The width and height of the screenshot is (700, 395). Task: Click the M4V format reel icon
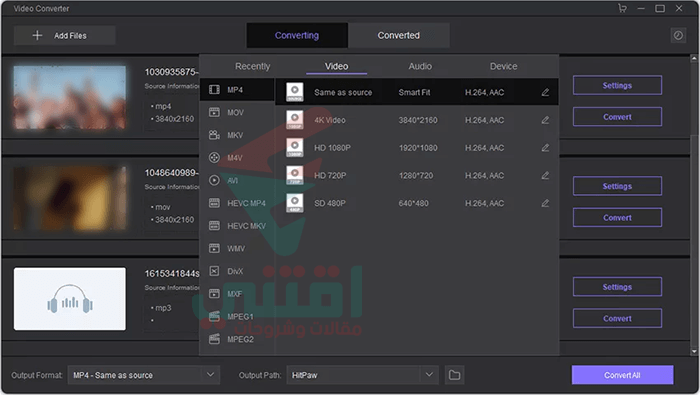pos(214,158)
